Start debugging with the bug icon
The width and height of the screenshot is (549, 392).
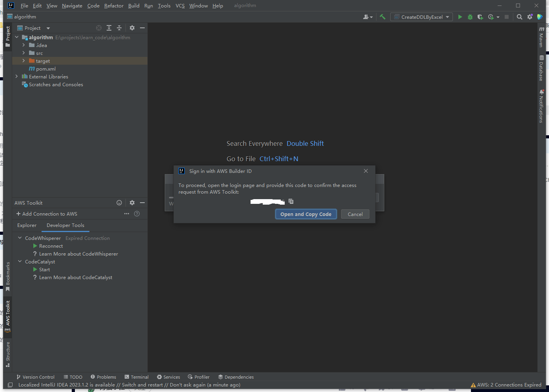click(x=470, y=17)
